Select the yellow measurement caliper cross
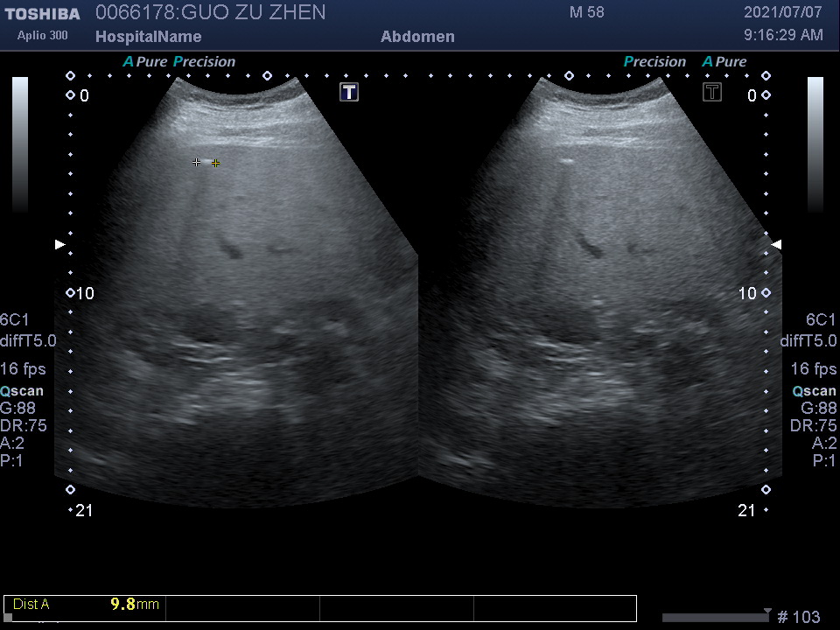 216,163
